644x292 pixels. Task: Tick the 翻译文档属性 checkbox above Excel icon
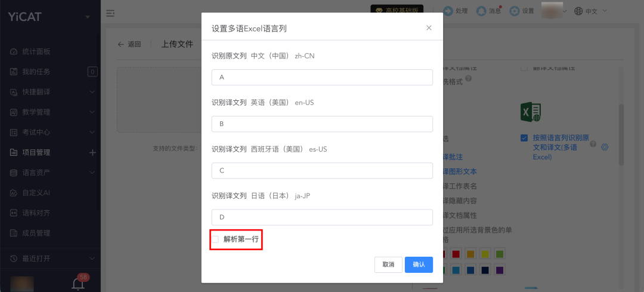pos(524,68)
